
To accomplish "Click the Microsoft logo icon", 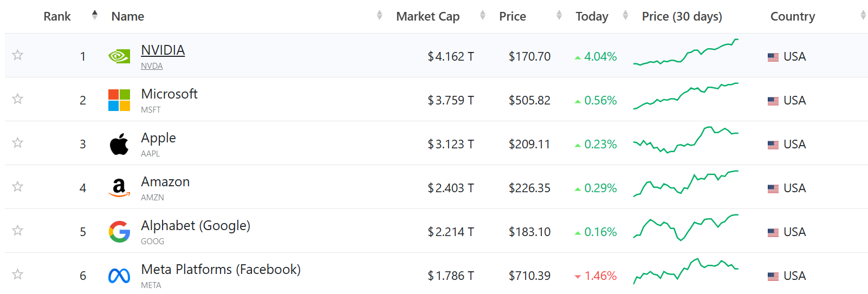I will click(x=119, y=100).
